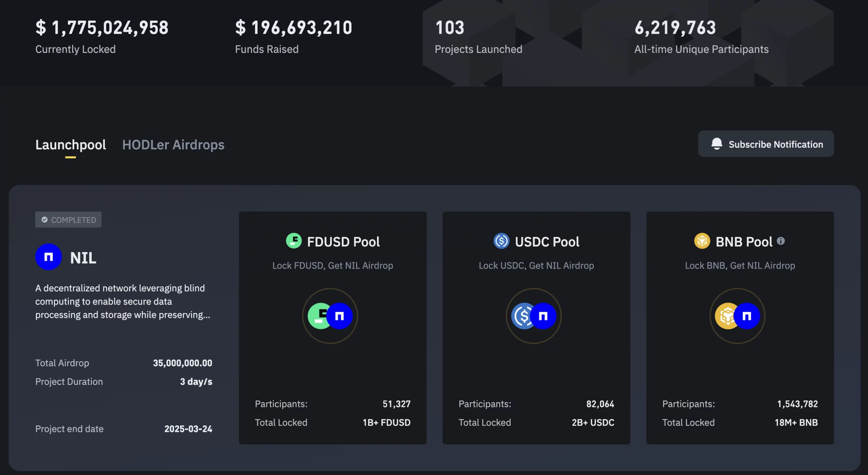Switch to the Launchpool tab
The height and width of the screenshot is (475, 868).
tap(71, 145)
